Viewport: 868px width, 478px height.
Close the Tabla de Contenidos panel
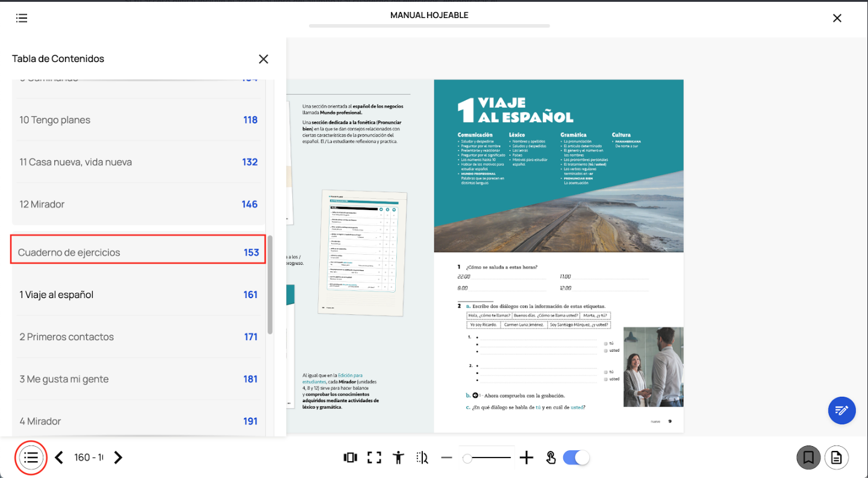(263, 59)
